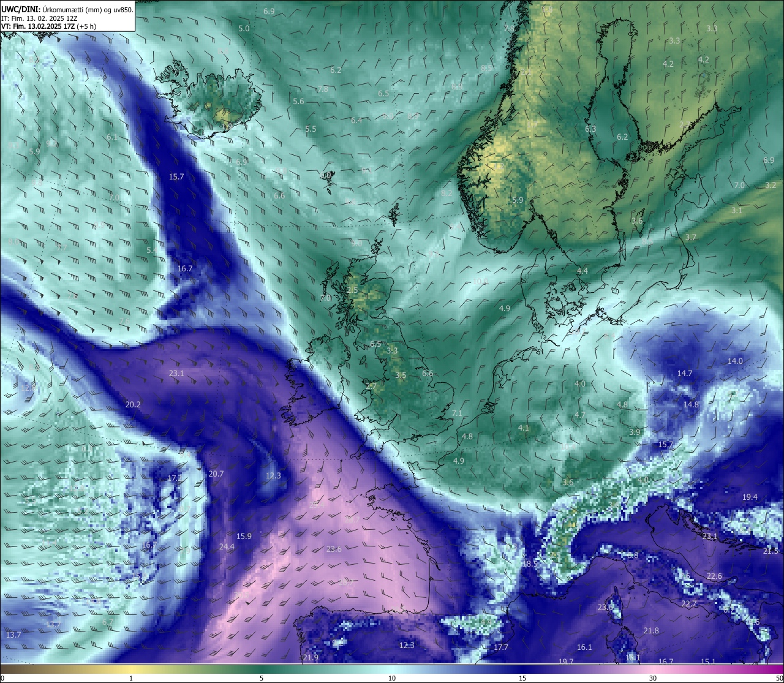
Task: Click the 20.2 value on the map
Action: (133, 404)
